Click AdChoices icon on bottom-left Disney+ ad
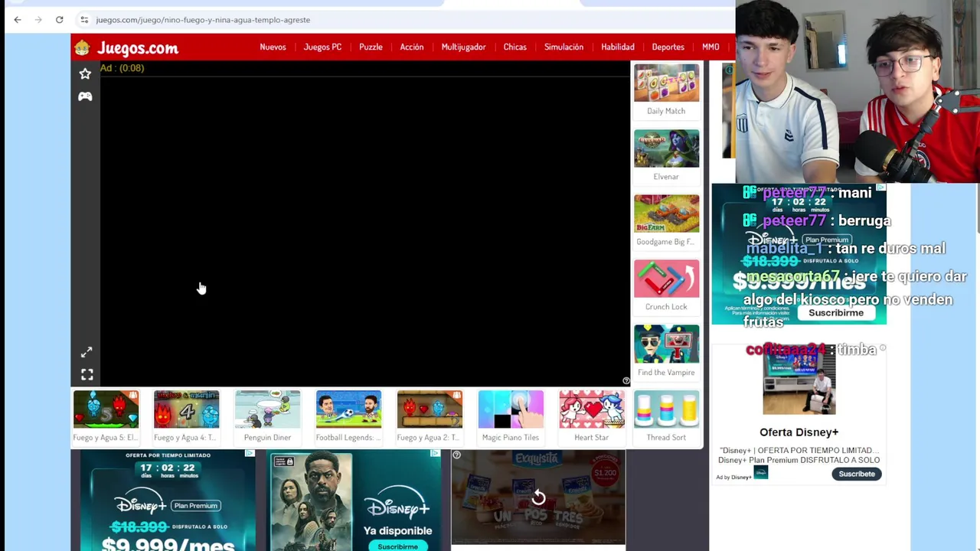The image size is (980, 551). 250,454
